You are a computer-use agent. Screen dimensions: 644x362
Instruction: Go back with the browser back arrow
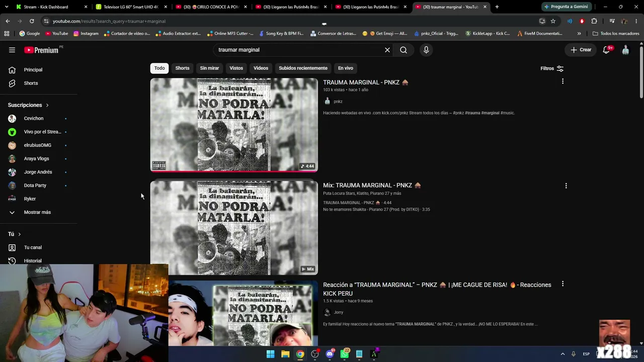click(x=8, y=21)
